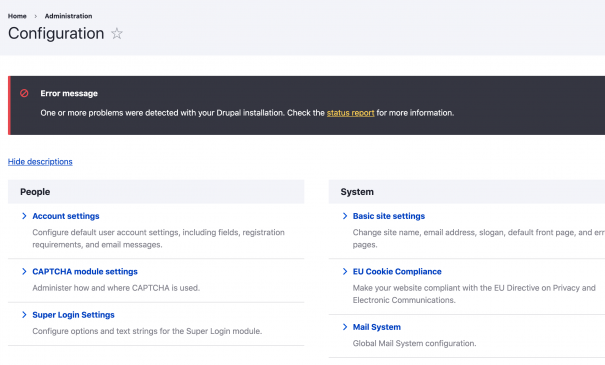Image resolution: width=605 pixels, height=365 pixels.
Task: Click 'Configure options and text strings' description
Action: point(147,331)
